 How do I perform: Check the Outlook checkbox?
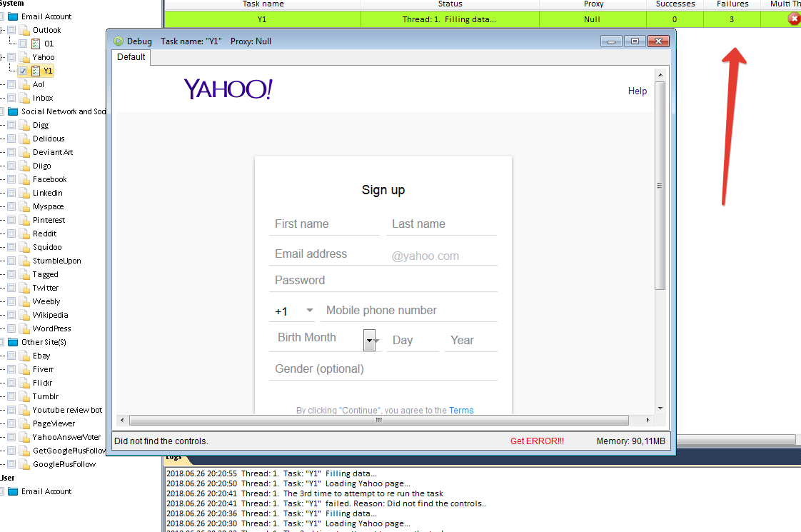point(11,30)
